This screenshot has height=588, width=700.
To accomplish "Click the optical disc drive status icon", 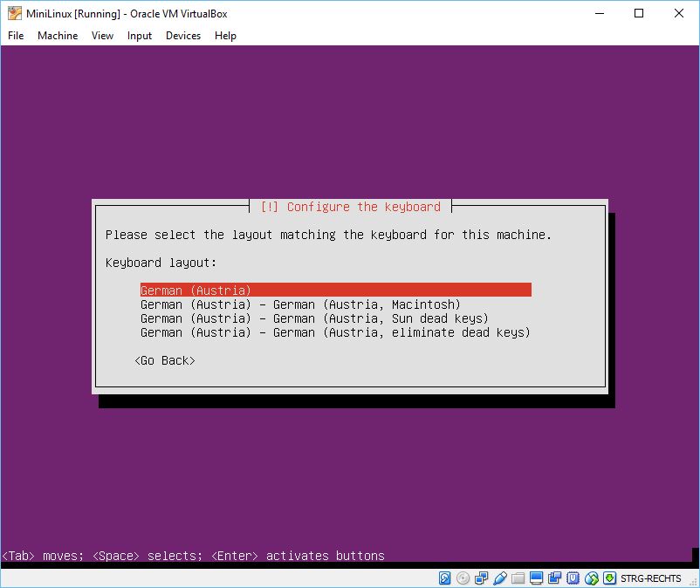I will coord(463,578).
